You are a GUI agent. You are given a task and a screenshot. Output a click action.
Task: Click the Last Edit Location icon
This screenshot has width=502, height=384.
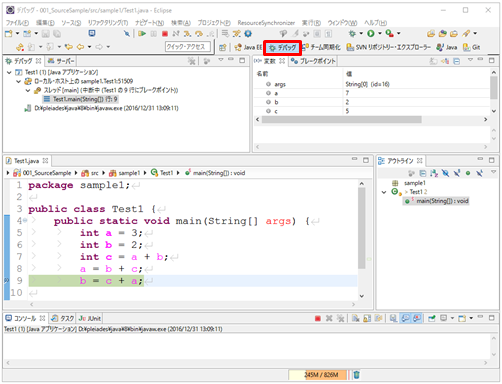69,47
